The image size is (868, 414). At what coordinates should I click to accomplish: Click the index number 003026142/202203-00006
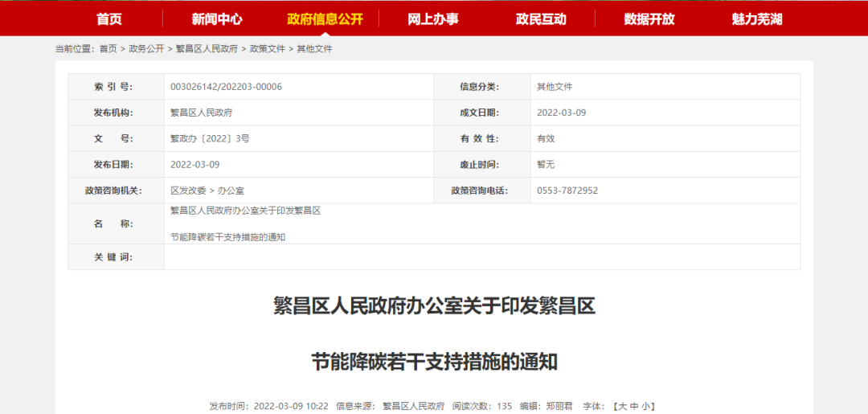pos(226,87)
